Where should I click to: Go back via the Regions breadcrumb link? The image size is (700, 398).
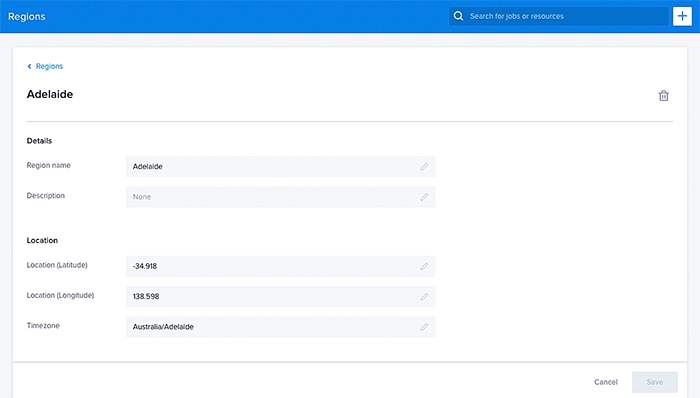click(x=49, y=66)
